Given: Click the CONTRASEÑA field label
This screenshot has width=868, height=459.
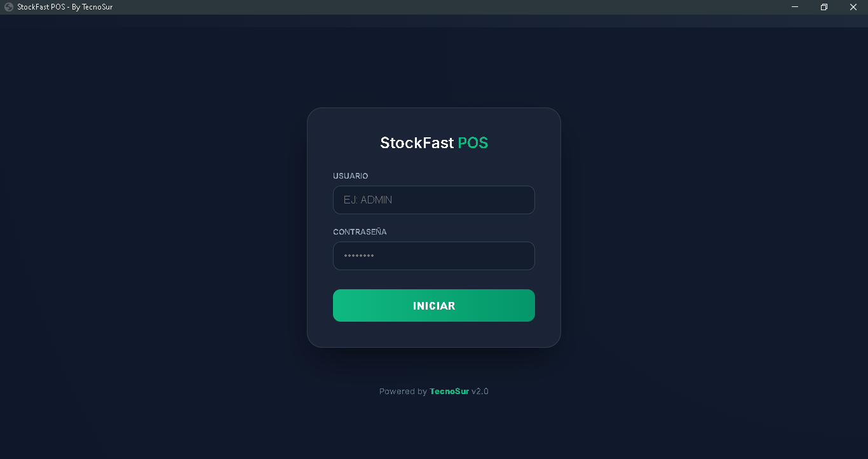Looking at the screenshot, I should pyautogui.click(x=360, y=232).
